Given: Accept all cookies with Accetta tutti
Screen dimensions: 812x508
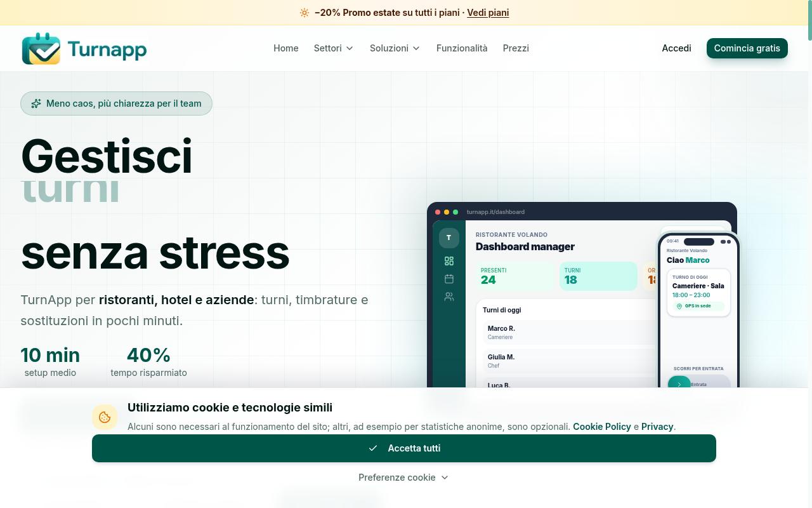Looking at the screenshot, I should click(x=404, y=448).
